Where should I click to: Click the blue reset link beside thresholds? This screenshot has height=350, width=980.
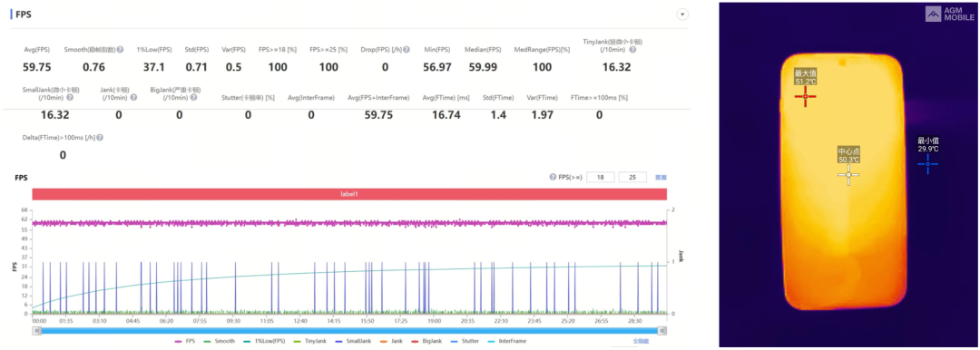point(660,178)
